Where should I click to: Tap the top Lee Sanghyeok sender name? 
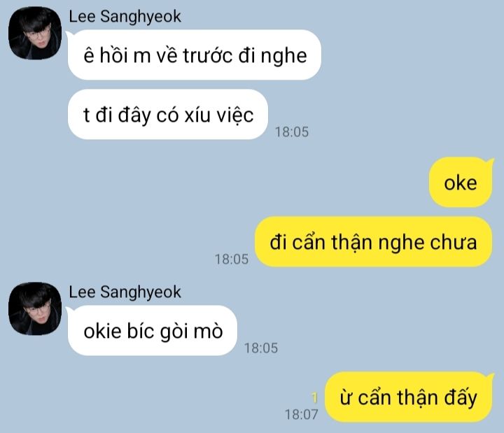pyautogui.click(x=125, y=17)
